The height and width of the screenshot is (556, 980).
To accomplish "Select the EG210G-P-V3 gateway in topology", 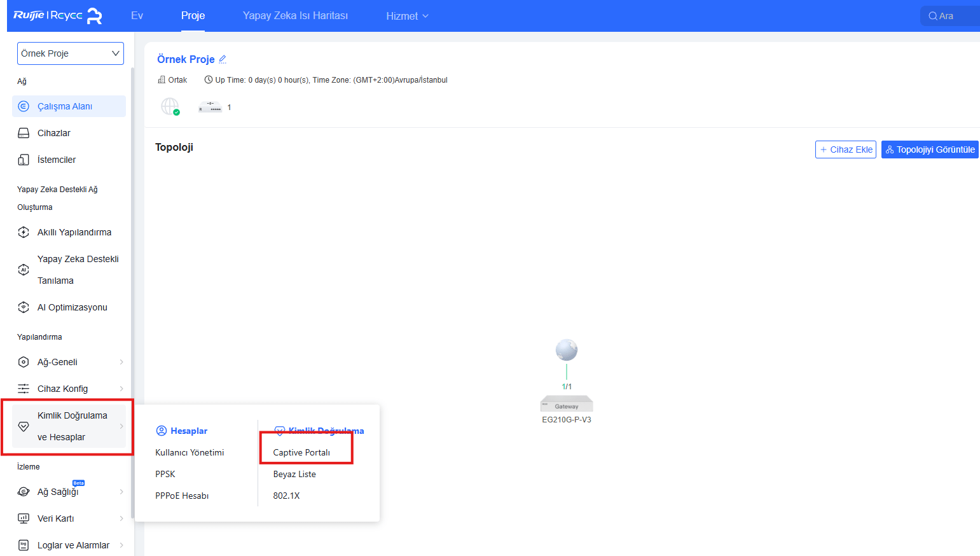I will [567, 405].
